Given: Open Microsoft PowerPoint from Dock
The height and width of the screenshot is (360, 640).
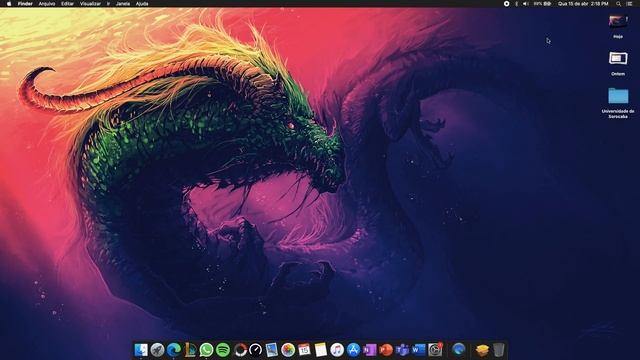Looking at the screenshot, I should 386,350.
